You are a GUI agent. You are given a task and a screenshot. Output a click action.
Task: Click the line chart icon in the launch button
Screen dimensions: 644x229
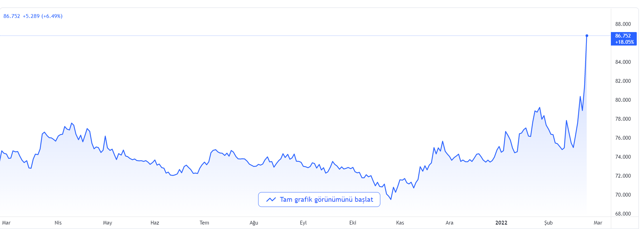[x=271, y=200]
